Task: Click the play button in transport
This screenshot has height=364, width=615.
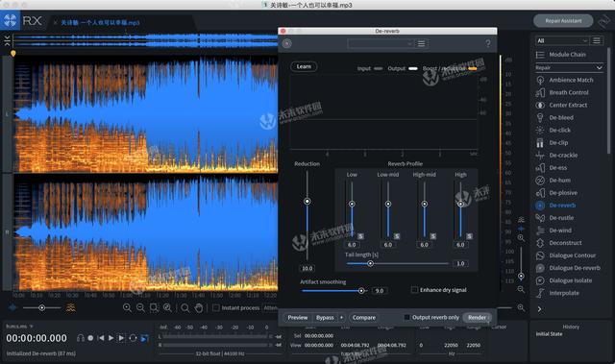Action: pyautogui.click(x=111, y=338)
